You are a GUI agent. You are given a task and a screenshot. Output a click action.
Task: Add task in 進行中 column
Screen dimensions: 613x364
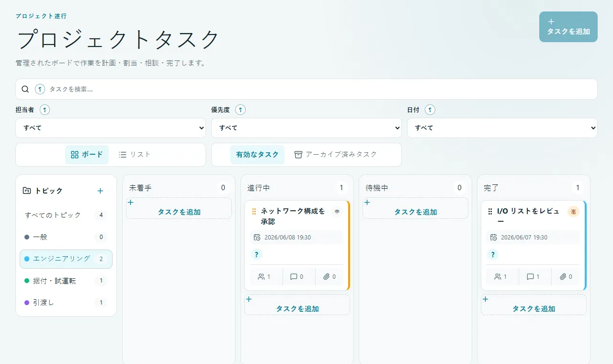(297, 305)
